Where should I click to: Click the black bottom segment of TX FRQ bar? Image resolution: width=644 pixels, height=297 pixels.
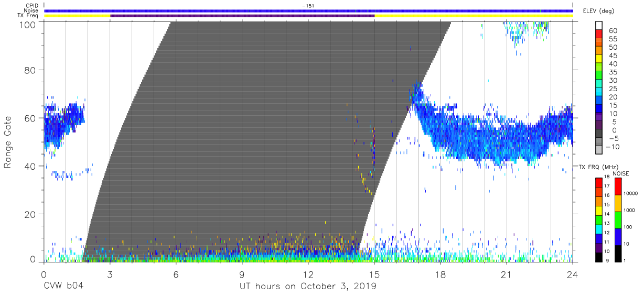pos(599,257)
